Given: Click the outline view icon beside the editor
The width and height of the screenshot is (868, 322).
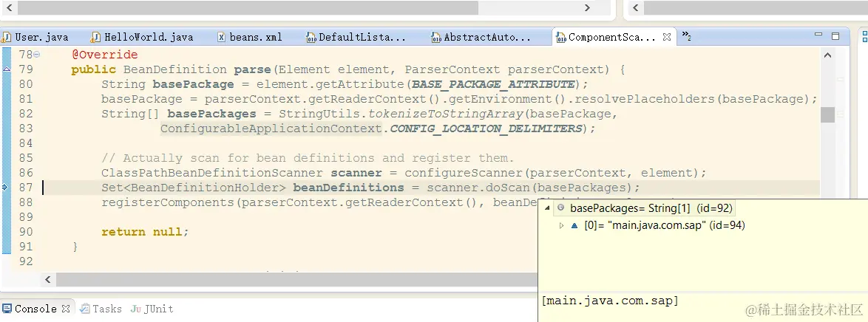Looking at the screenshot, I should (x=864, y=36).
